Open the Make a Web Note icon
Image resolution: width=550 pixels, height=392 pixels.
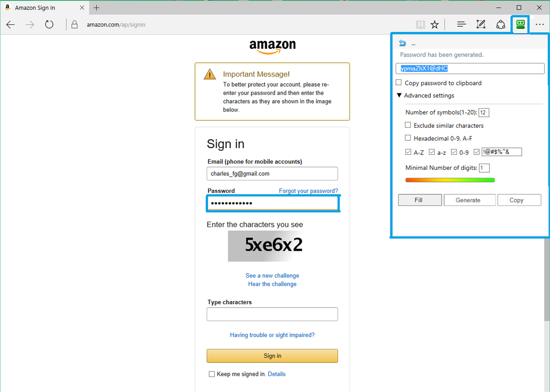point(481,24)
